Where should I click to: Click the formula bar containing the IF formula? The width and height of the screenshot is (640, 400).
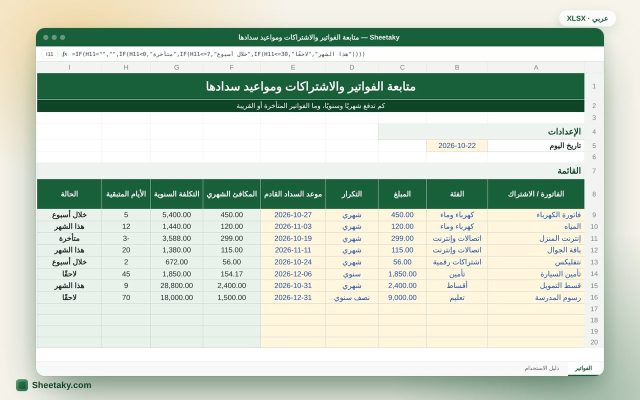(x=218, y=54)
